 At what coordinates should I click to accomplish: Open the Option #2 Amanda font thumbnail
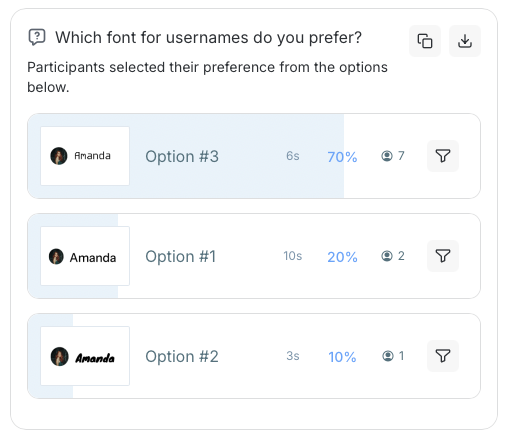(x=85, y=356)
